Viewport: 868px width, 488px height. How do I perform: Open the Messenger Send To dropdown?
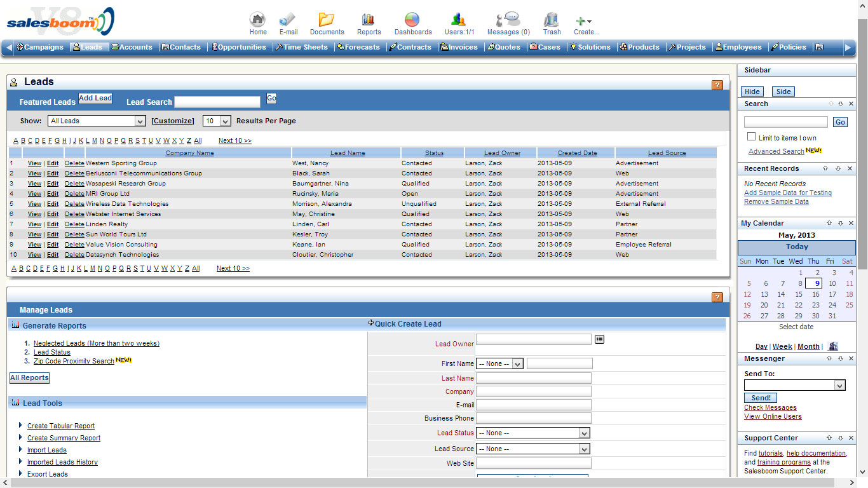tap(795, 385)
